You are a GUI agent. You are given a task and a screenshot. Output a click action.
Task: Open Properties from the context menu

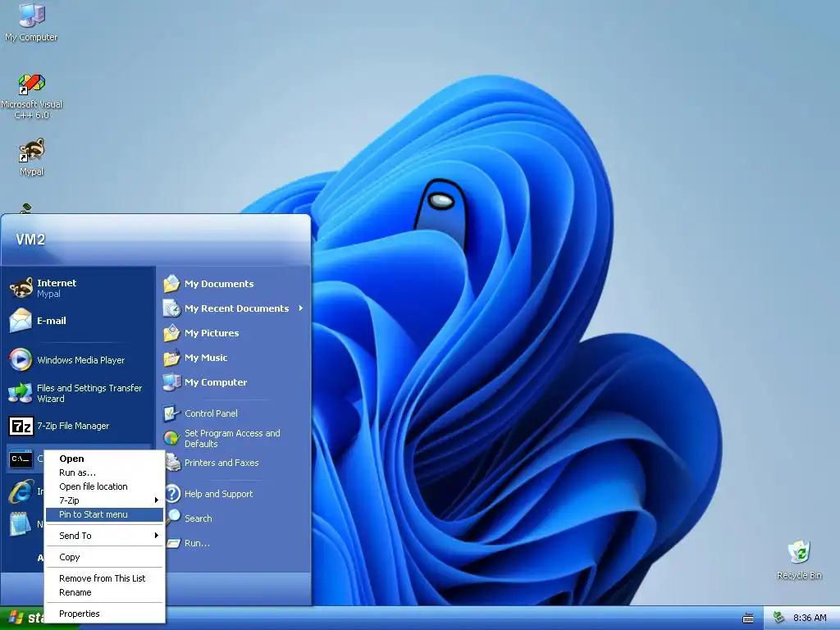tap(104, 614)
